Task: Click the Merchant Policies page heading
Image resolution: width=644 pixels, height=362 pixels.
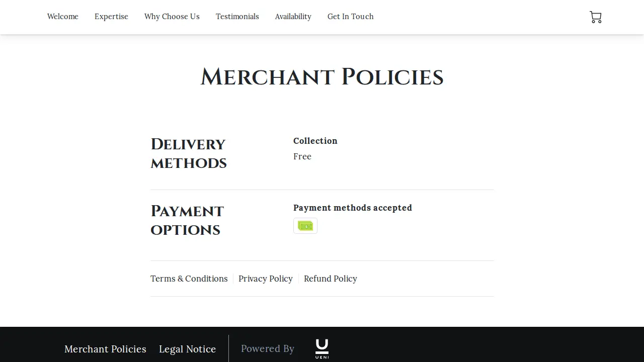Action: point(322,77)
